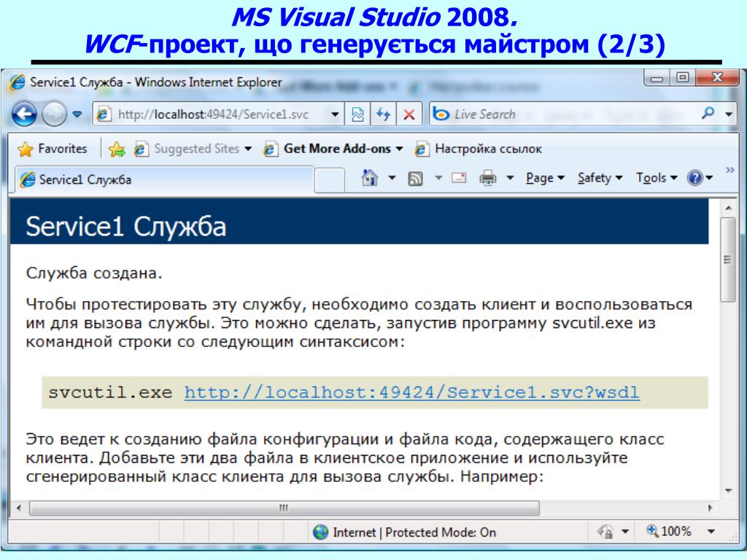Image resolution: width=747 pixels, height=560 pixels.
Task: Click the red Stop loading icon
Action: click(409, 114)
